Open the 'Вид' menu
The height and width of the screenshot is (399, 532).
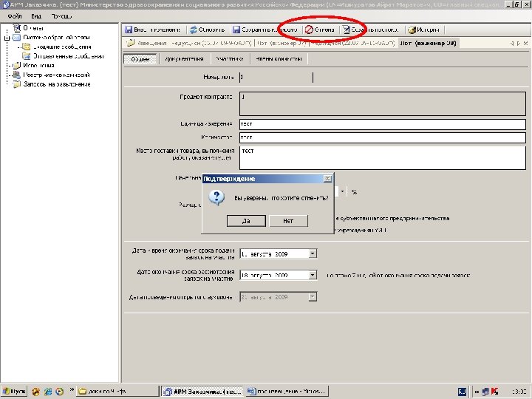click(36, 16)
